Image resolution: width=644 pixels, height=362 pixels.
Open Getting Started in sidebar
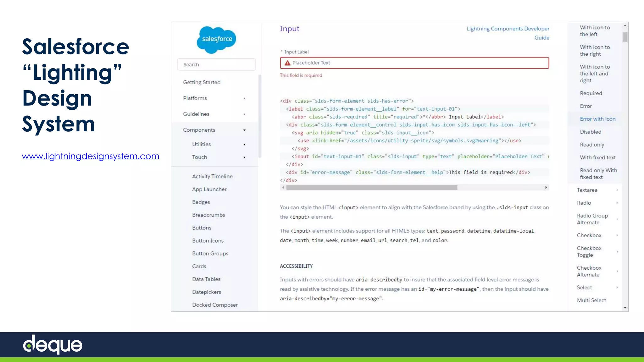click(202, 82)
